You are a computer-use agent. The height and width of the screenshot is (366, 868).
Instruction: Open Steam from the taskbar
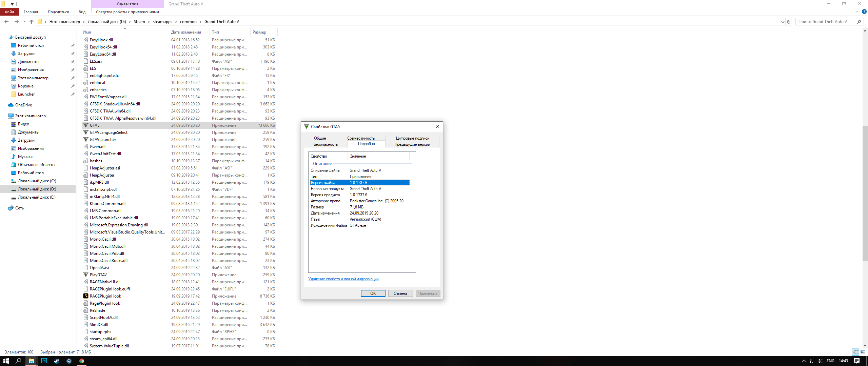(x=56, y=361)
